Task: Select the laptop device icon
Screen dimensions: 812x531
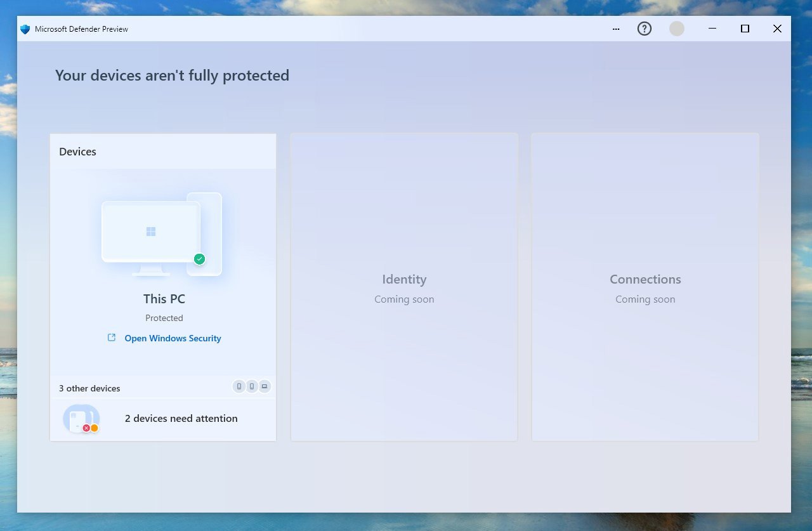Action: pyautogui.click(x=265, y=386)
